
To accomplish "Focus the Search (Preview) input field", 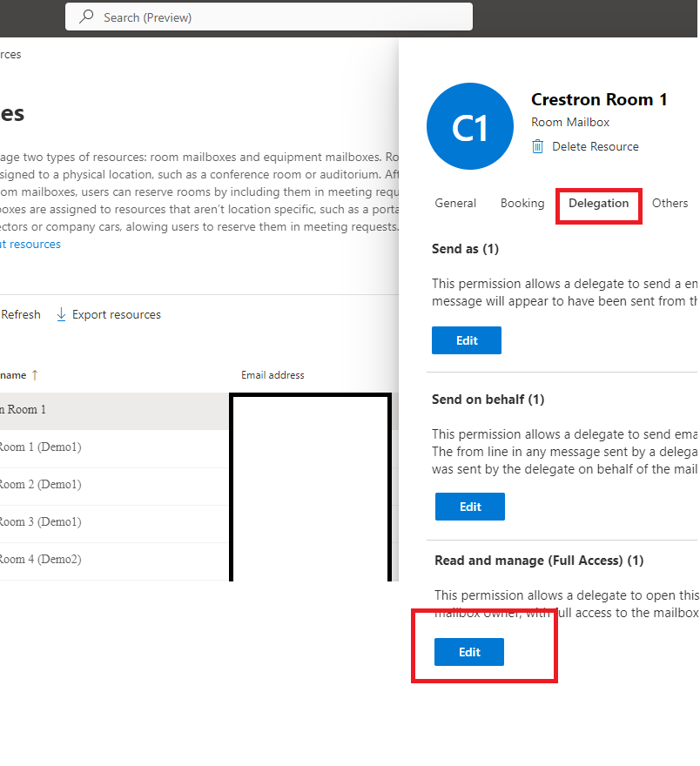I will (279, 17).
